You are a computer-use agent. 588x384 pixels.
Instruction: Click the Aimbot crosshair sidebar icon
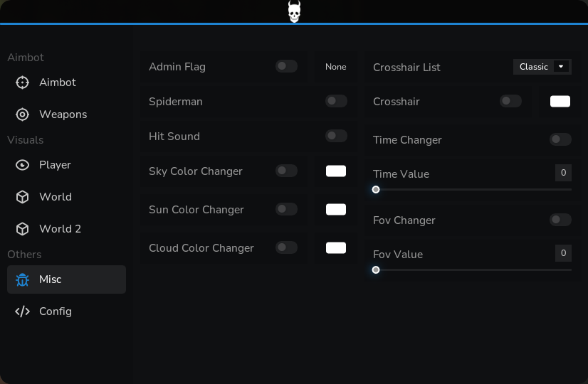(x=23, y=82)
